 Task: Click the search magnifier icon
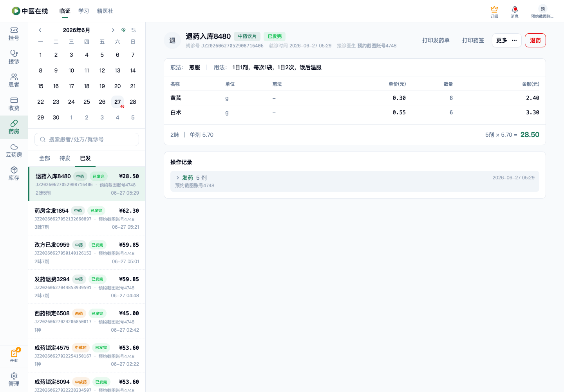43,139
